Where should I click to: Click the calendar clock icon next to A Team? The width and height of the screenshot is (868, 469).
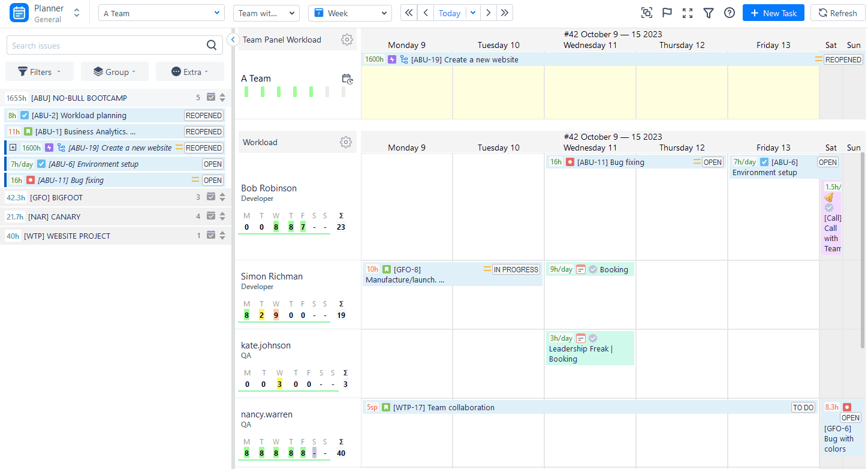[x=347, y=79]
